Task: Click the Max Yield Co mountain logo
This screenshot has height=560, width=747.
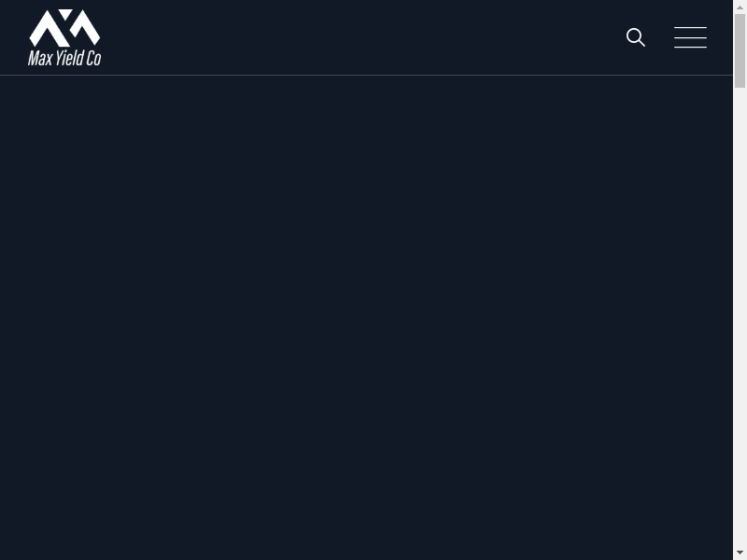Action: [x=64, y=37]
